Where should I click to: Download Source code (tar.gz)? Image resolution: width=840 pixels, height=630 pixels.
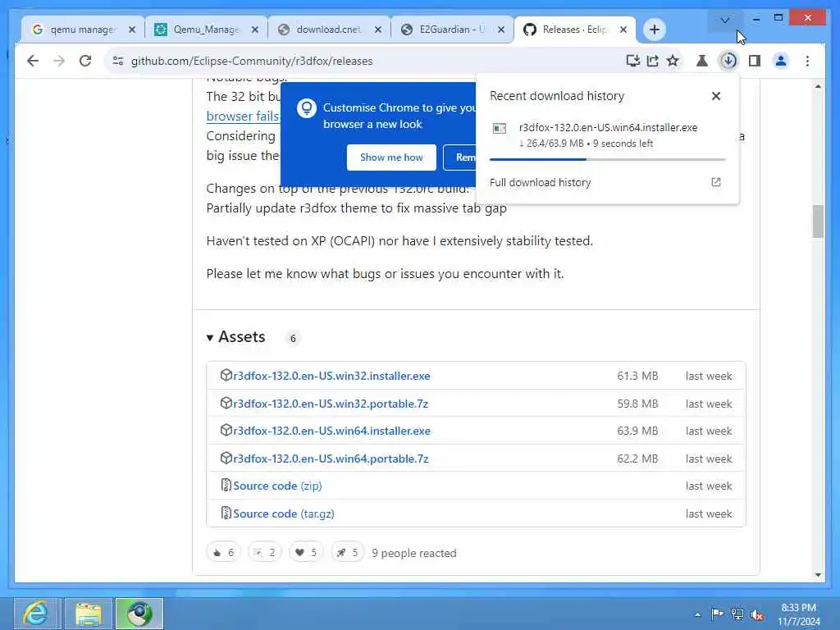(283, 514)
